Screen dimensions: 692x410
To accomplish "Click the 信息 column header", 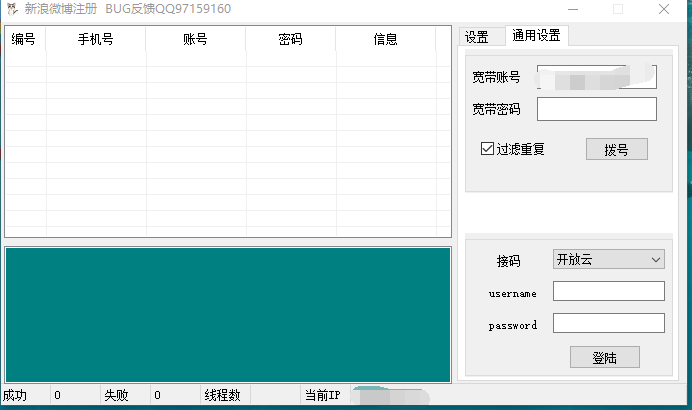I will tap(385, 40).
